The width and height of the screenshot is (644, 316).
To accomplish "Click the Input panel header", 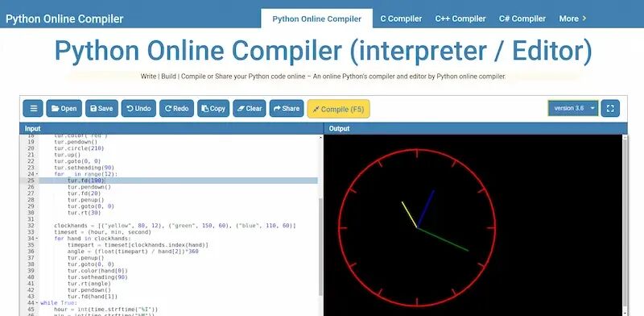I will click(171, 129).
